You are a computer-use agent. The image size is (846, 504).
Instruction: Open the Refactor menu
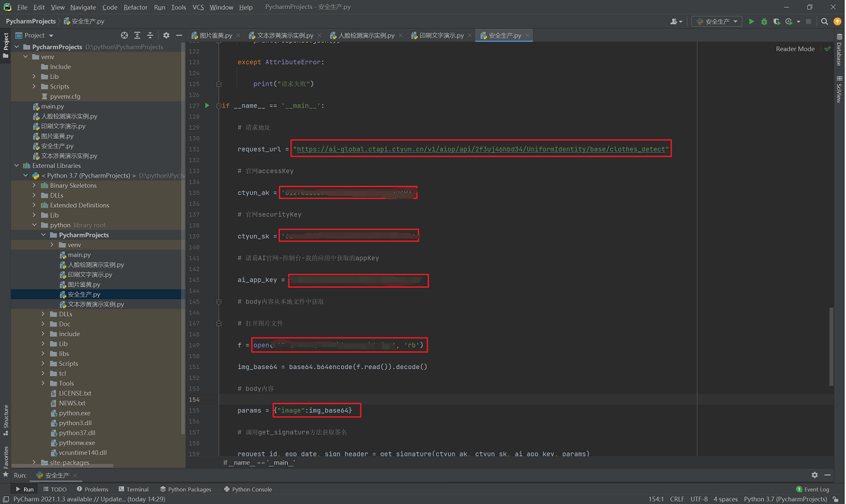136,7
